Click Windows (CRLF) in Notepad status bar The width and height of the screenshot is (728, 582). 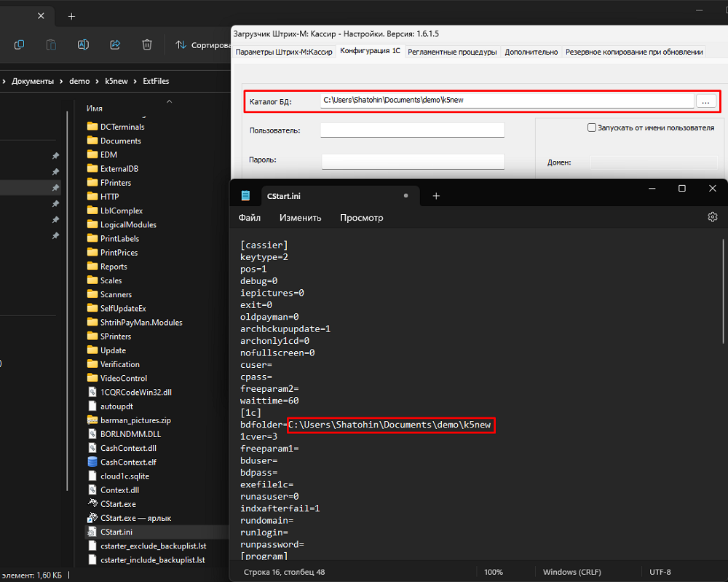tap(571, 573)
